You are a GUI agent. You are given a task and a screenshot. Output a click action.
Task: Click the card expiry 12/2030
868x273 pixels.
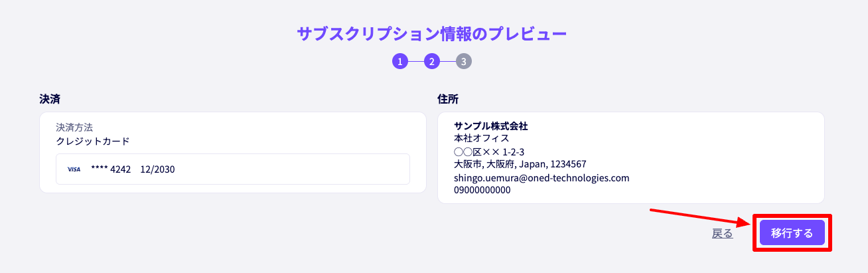click(157, 169)
